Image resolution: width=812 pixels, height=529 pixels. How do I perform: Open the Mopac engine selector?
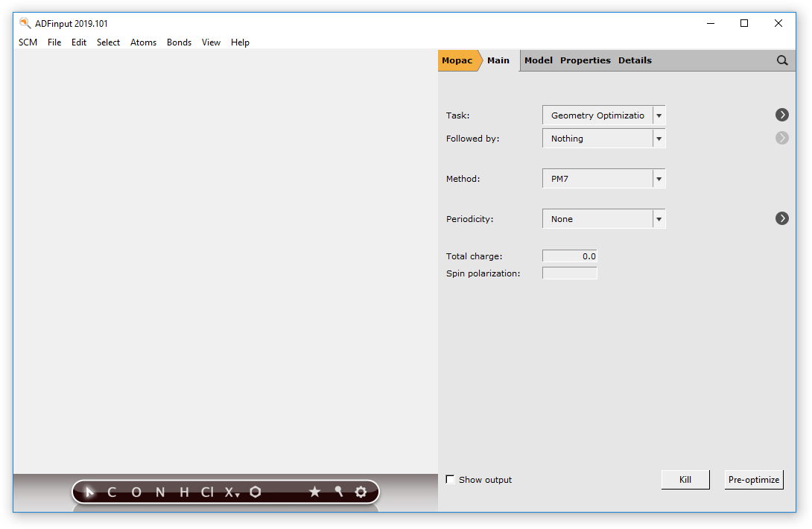click(x=458, y=60)
